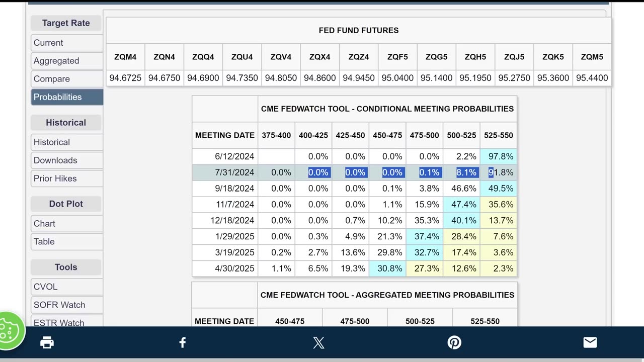This screenshot has width=644, height=362.
Task: Click the 12/18/2024 meeting date cell
Action: 225,221
